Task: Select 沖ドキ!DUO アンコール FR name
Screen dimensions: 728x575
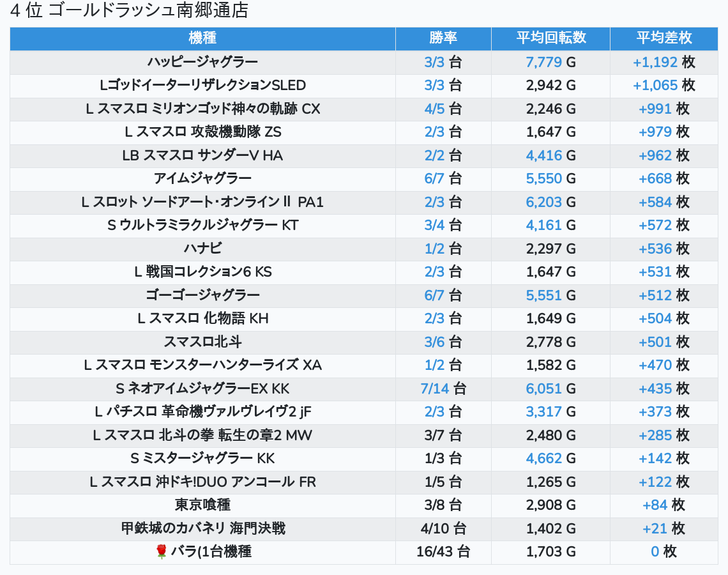Action: click(202, 482)
